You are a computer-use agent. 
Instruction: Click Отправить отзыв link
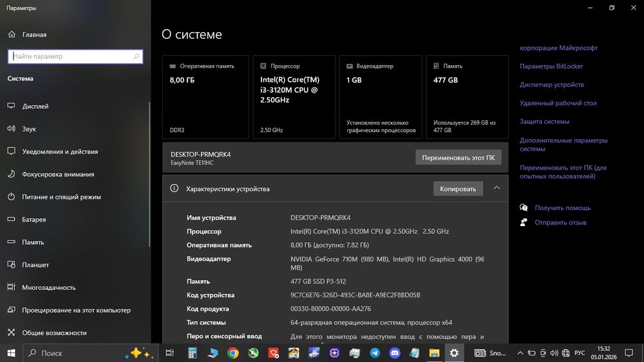pos(560,222)
